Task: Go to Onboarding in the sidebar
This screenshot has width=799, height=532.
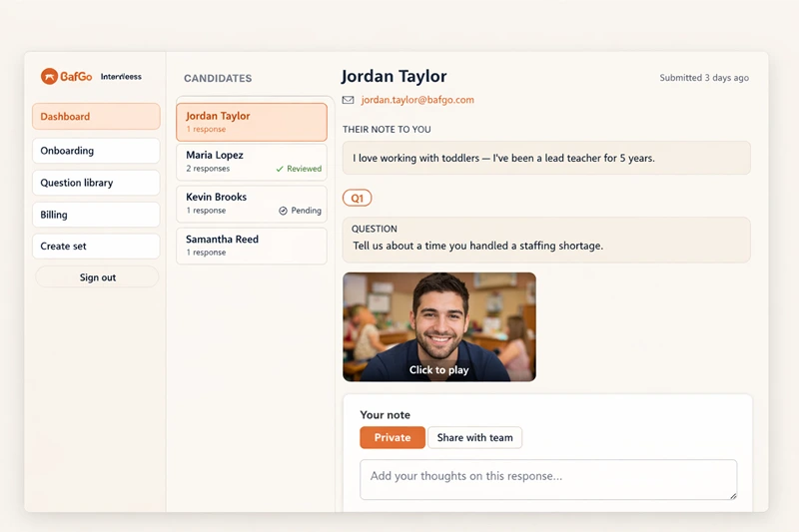Action: pyautogui.click(x=96, y=151)
